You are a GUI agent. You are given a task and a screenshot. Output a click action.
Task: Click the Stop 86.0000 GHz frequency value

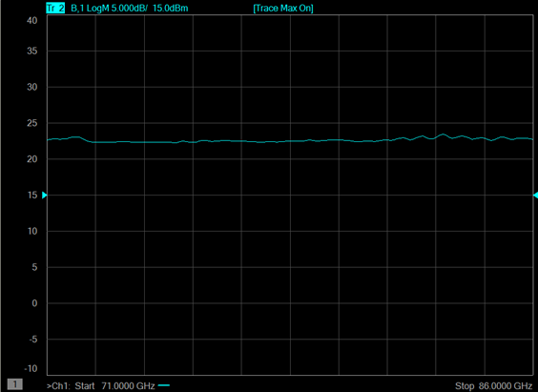(494, 386)
